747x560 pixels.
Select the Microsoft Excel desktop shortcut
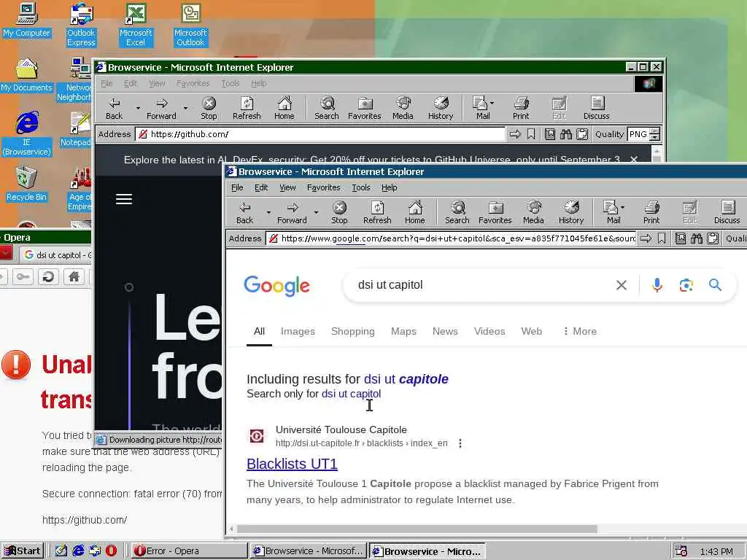point(136,25)
